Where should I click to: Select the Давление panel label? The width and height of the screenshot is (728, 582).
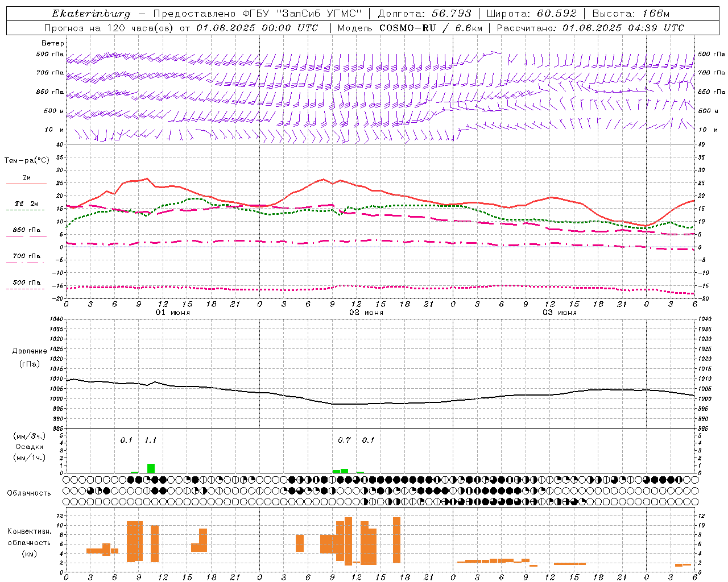(30, 351)
